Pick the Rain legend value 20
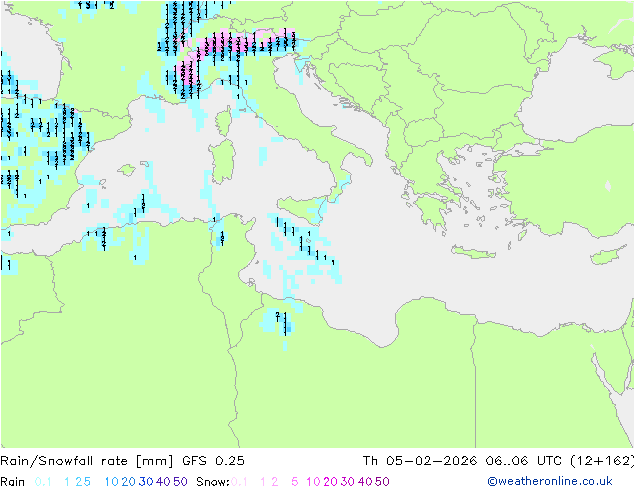 129,482
